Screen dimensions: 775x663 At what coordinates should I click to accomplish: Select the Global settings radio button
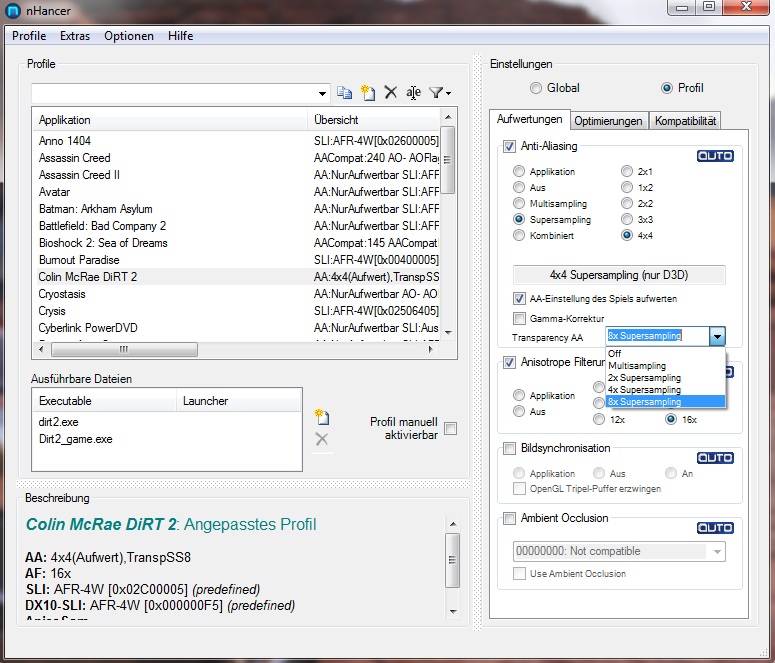pos(536,88)
